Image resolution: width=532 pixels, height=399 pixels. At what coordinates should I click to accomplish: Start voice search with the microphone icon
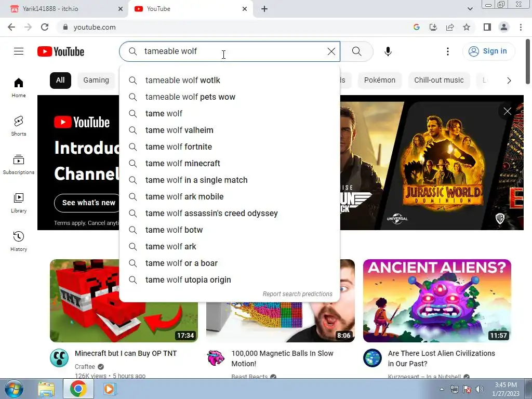(x=388, y=51)
